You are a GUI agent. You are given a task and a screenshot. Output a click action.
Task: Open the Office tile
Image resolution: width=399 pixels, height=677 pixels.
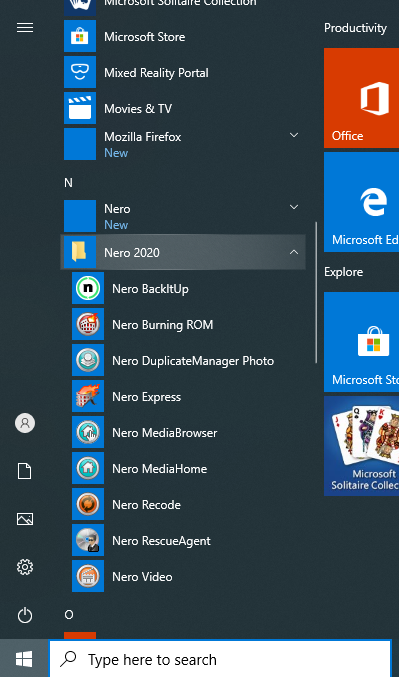click(x=361, y=98)
